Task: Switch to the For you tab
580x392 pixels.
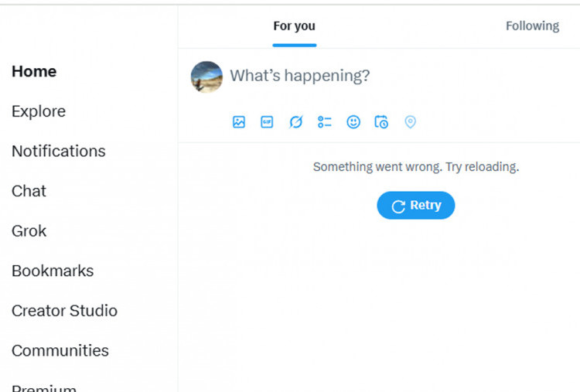Action: (294, 26)
